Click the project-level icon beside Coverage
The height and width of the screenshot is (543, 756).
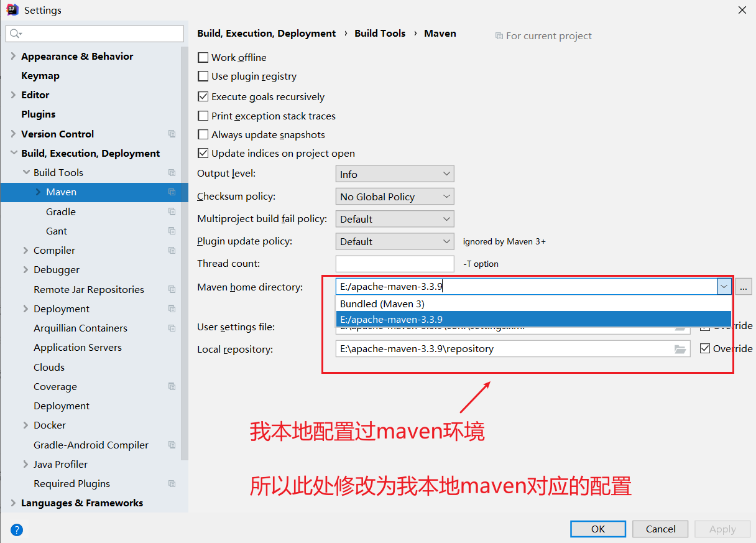[x=172, y=386]
